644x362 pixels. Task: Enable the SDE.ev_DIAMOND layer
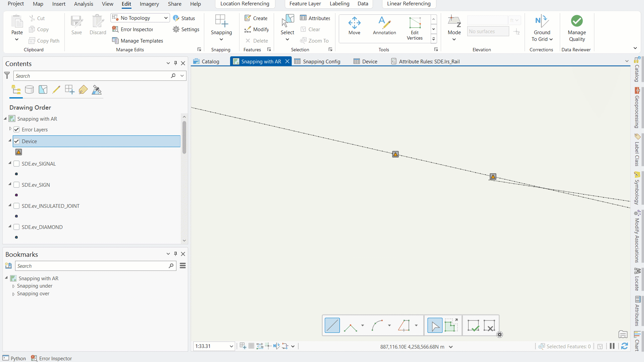click(x=16, y=227)
